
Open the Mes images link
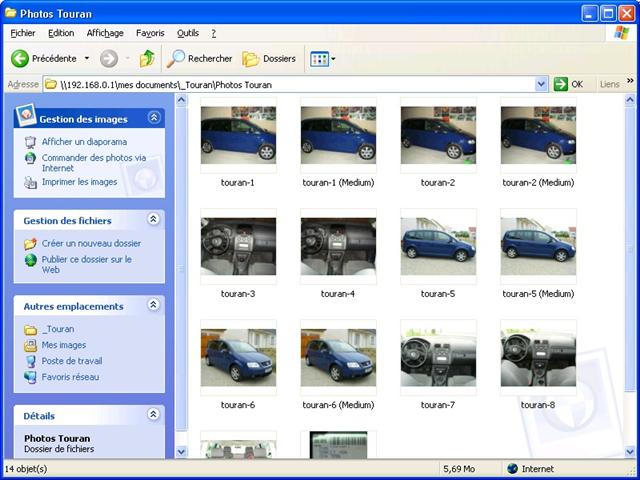point(64,345)
